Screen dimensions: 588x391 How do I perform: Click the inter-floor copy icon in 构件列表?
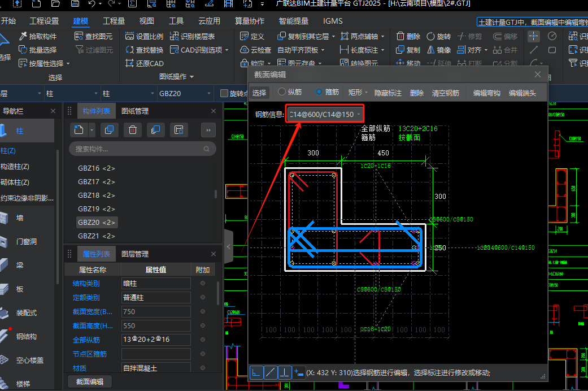156,130
